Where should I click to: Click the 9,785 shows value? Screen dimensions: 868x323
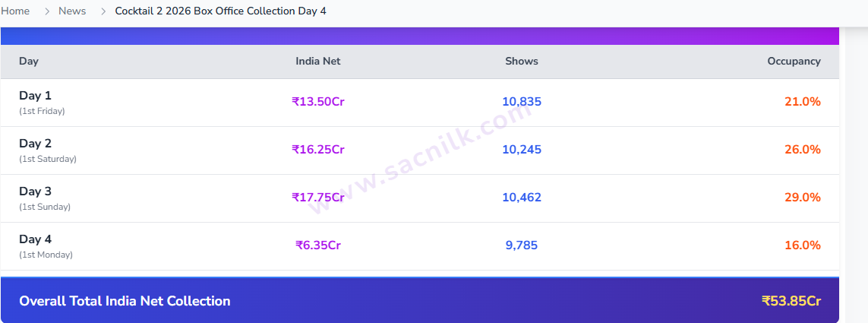coord(522,245)
